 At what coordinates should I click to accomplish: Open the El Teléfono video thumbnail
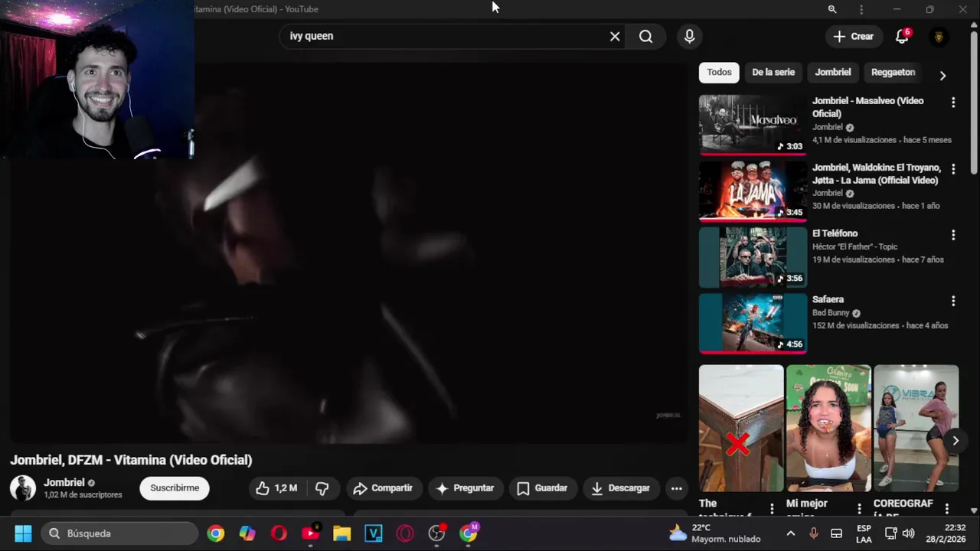[x=753, y=257]
